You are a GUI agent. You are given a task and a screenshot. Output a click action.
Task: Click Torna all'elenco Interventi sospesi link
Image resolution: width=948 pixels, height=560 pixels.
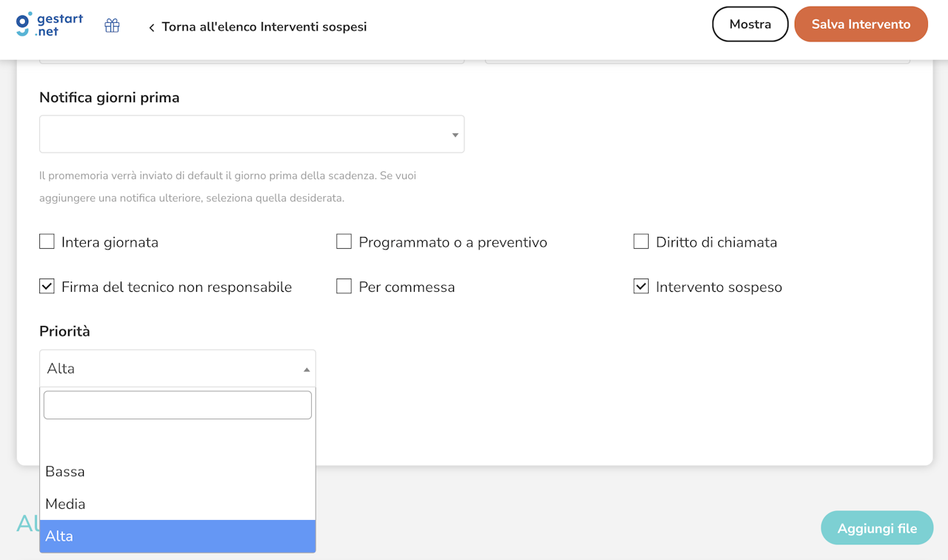click(x=264, y=26)
